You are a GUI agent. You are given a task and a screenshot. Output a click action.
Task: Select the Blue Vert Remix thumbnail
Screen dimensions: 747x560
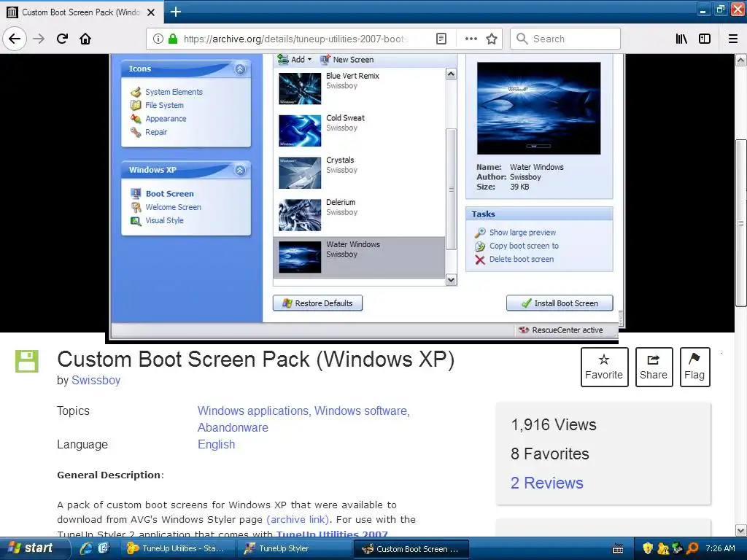(x=300, y=88)
